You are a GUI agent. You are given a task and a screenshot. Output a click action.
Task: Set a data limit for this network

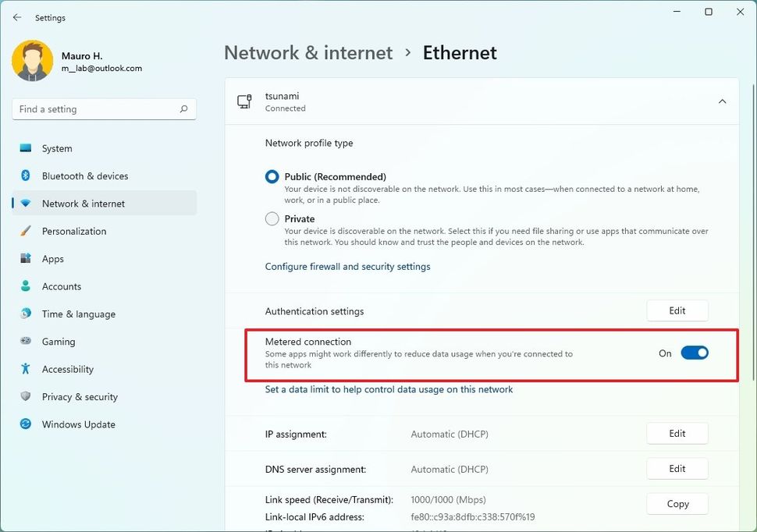tap(387, 388)
